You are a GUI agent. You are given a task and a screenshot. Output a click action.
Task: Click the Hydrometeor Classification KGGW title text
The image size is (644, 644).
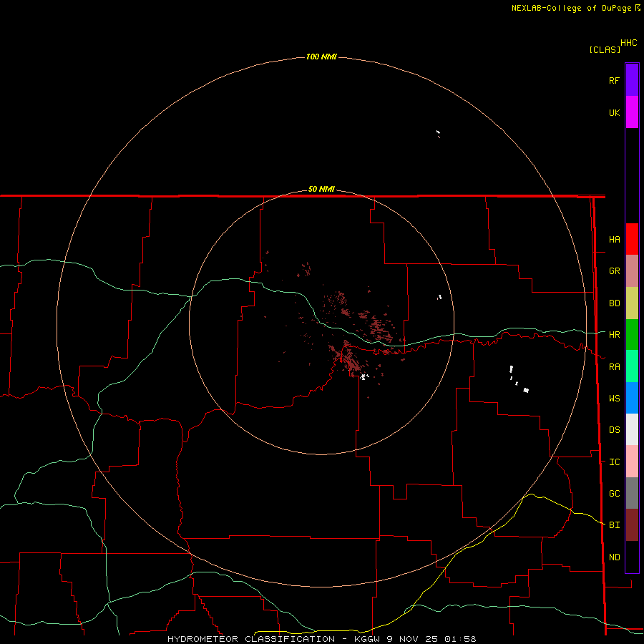point(321,639)
